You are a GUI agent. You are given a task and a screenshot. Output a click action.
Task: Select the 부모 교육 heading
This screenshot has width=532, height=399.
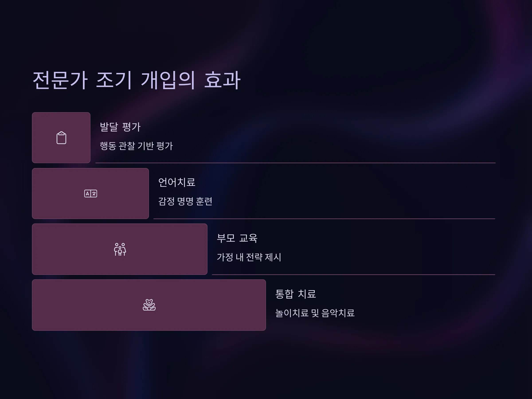coord(237,238)
